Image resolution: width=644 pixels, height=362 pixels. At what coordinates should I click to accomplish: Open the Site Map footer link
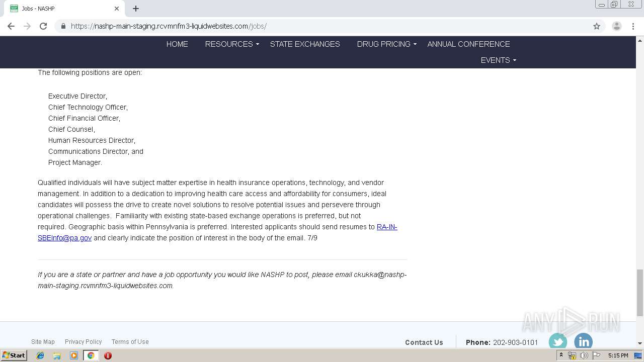tap(43, 341)
